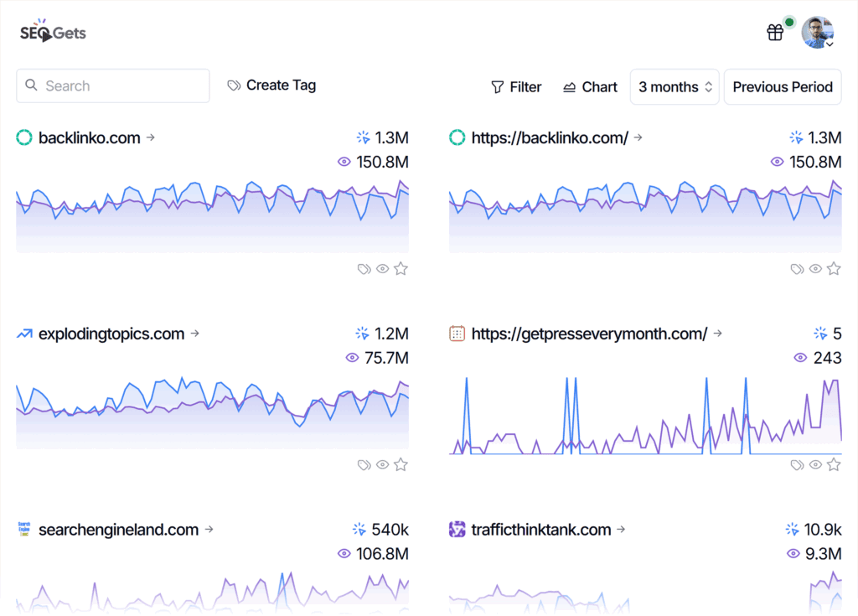
Task: Open the traffic­thinktank.com site details
Action: coord(541,530)
